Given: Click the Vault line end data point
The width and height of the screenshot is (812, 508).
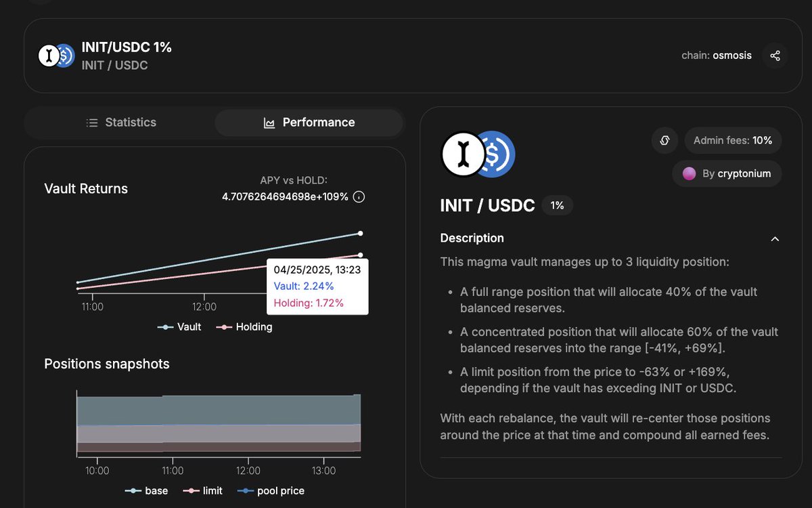Looking at the screenshot, I should (360, 233).
